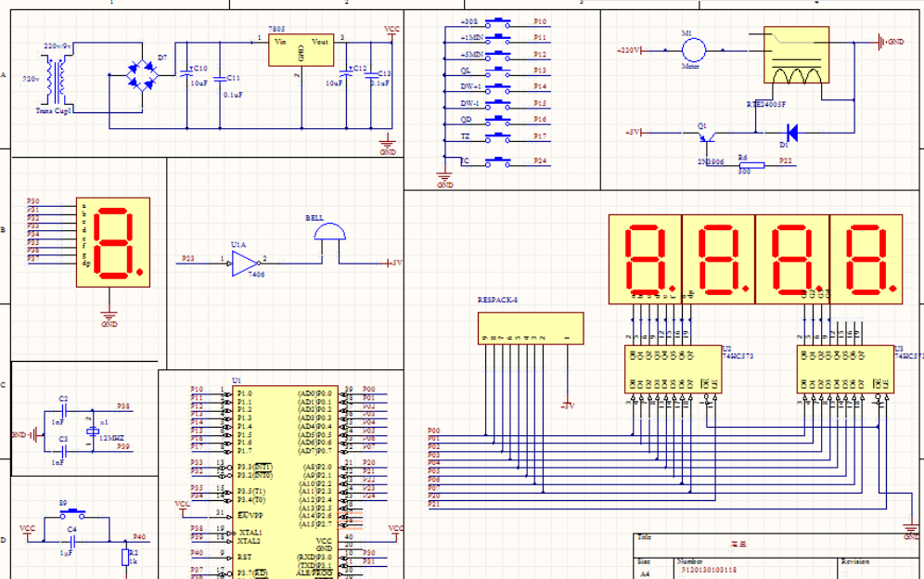Select the U1 microcontroller body
The width and height of the screenshot is (924, 579).
(x=285, y=482)
